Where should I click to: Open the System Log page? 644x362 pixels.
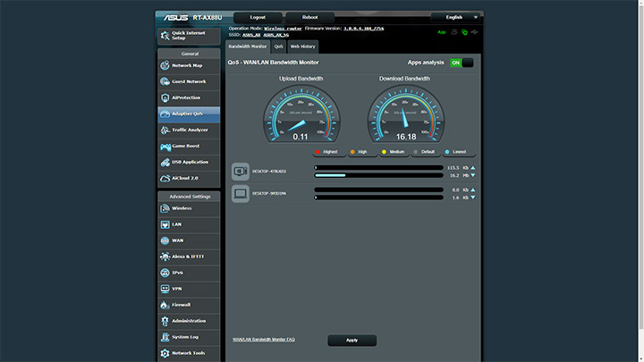[189, 337]
